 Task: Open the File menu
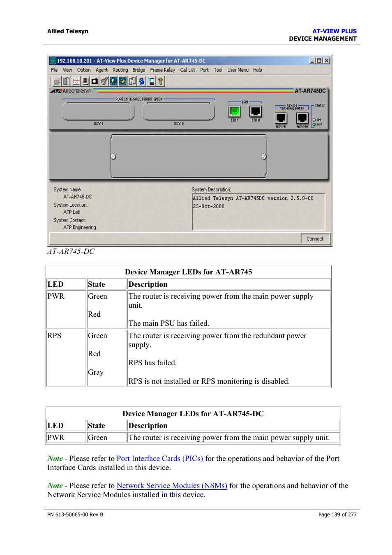point(54,70)
